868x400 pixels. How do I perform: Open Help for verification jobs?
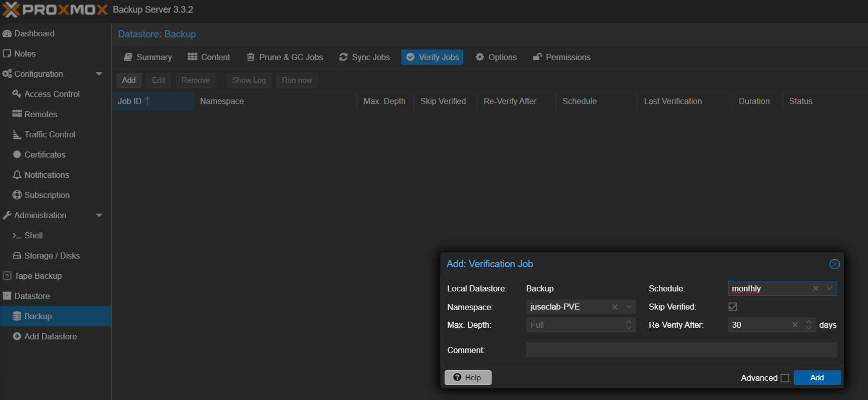[468, 377]
